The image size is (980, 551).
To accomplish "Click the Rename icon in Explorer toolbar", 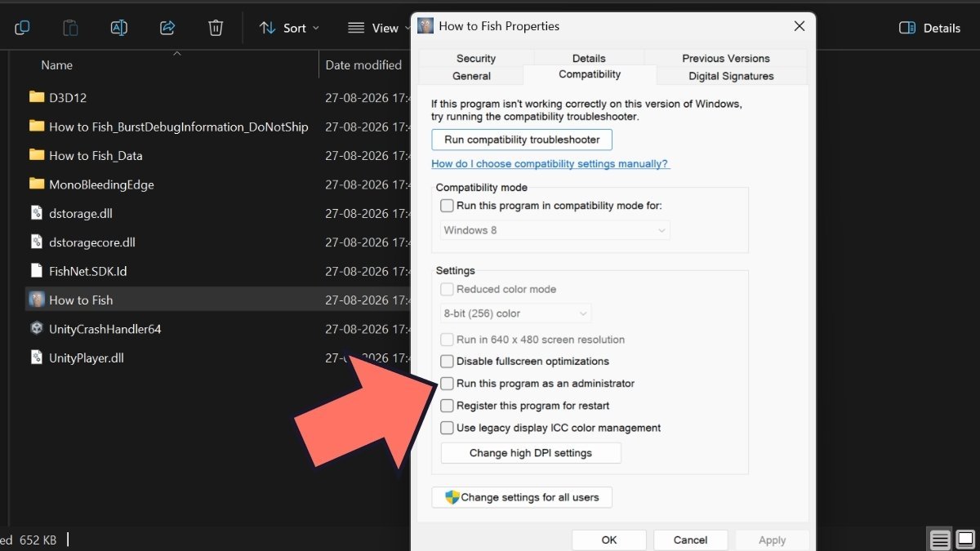I will (119, 28).
